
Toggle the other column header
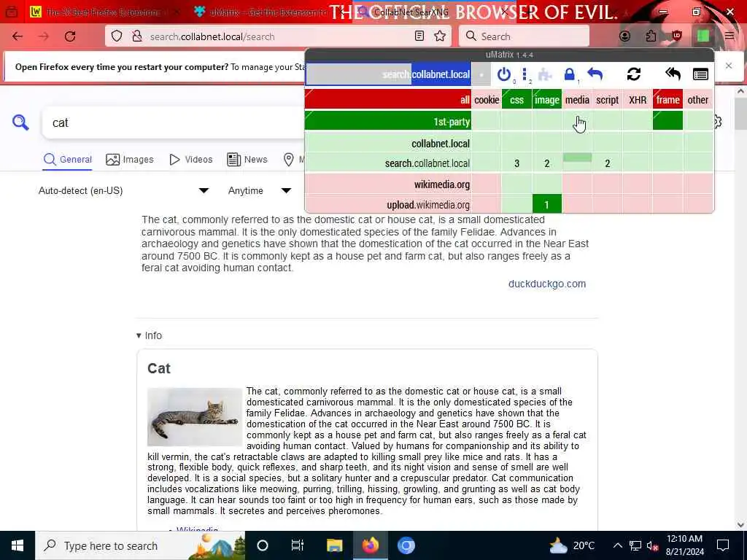[x=698, y=99]
